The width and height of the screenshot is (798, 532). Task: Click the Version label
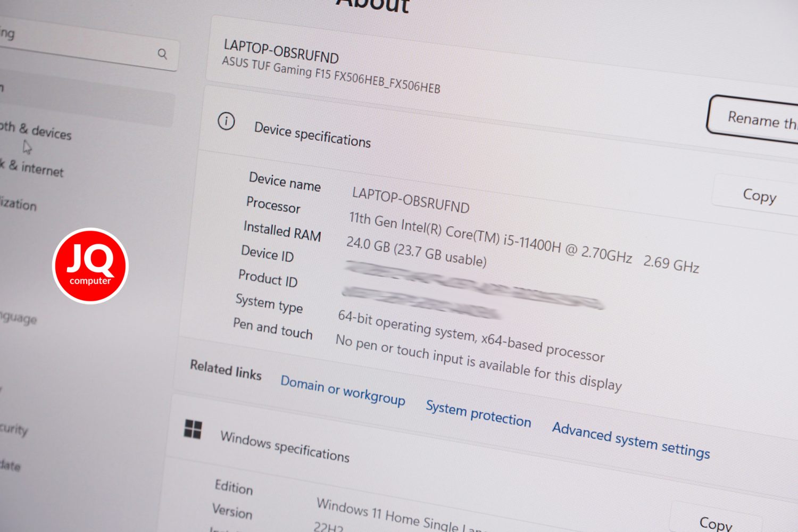(232, 511)
